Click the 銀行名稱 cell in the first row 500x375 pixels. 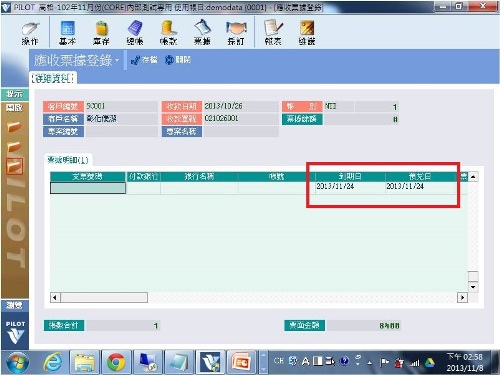tap(199, 188)
